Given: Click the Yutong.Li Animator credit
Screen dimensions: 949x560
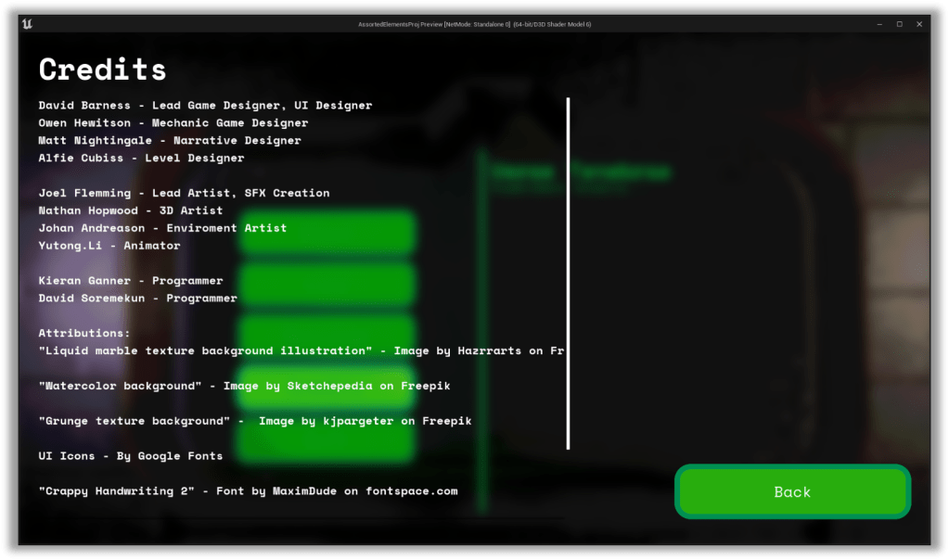Looking at the screenshot, I should (109, 246).
